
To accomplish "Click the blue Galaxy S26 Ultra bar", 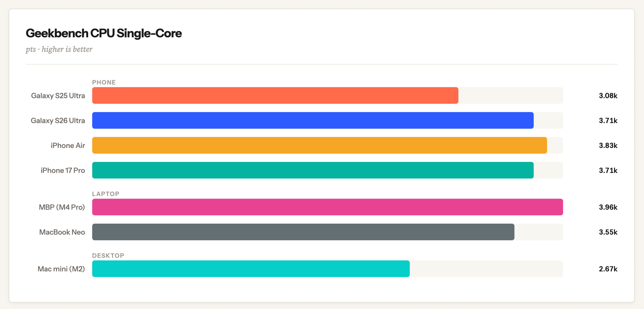I will (313, 121).
